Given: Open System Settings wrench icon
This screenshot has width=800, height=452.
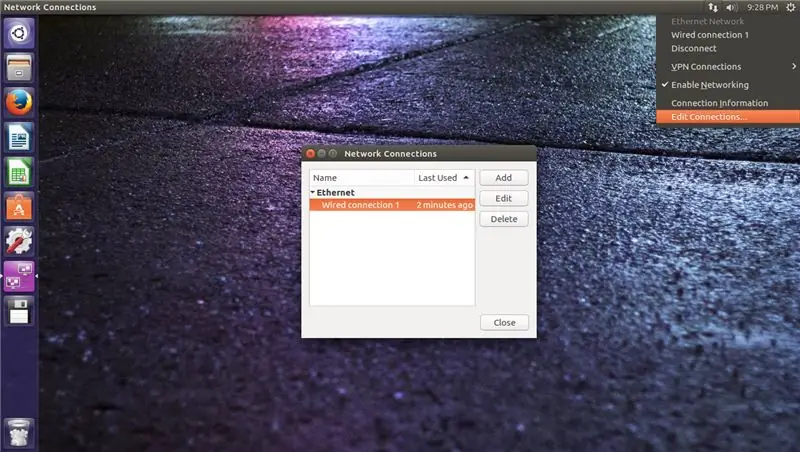Looking at the screenshot, I should pyautogui.click(x=19, y=241).
